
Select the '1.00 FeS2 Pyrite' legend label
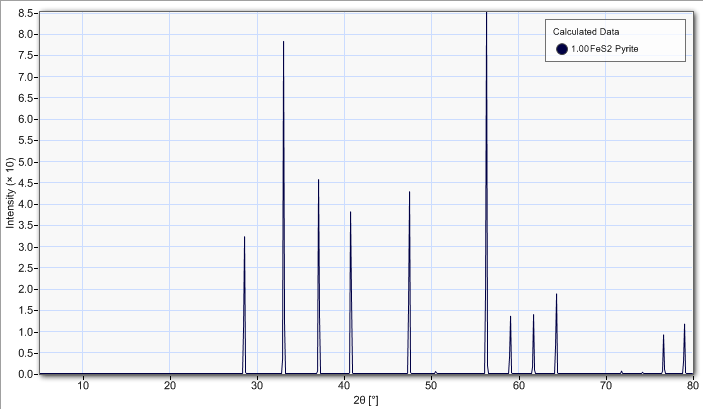604,49
